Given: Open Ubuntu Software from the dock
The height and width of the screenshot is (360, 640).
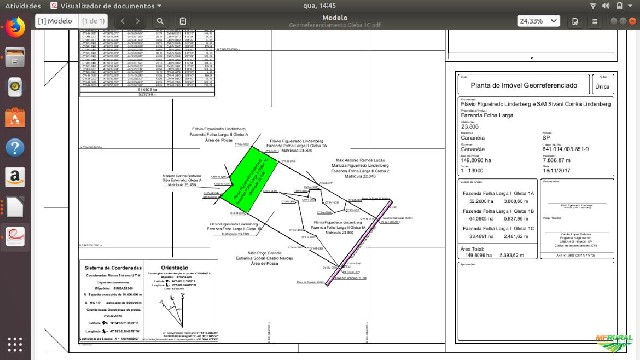Looking at the screenshot, I should (x=15, y=118).
